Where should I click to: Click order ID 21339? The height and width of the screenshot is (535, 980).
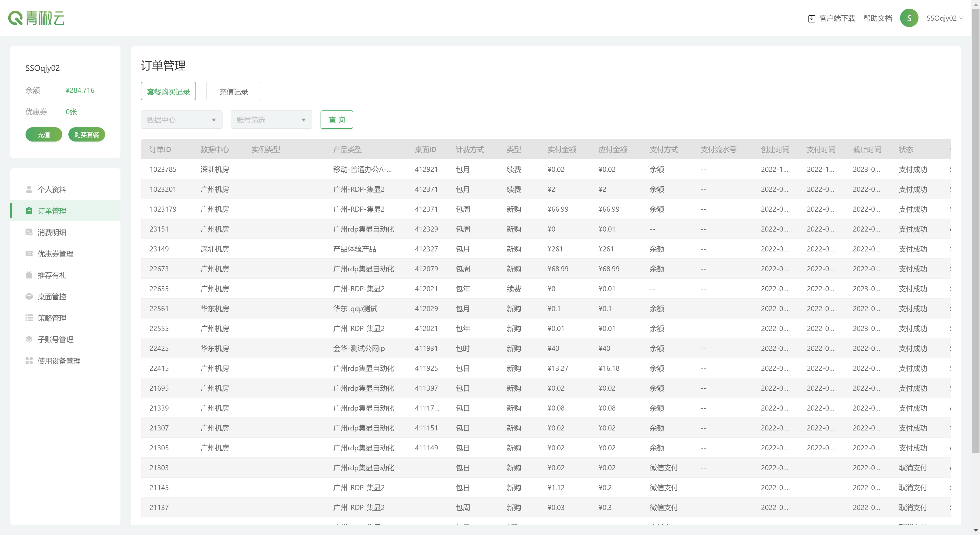tap(159, 408)
